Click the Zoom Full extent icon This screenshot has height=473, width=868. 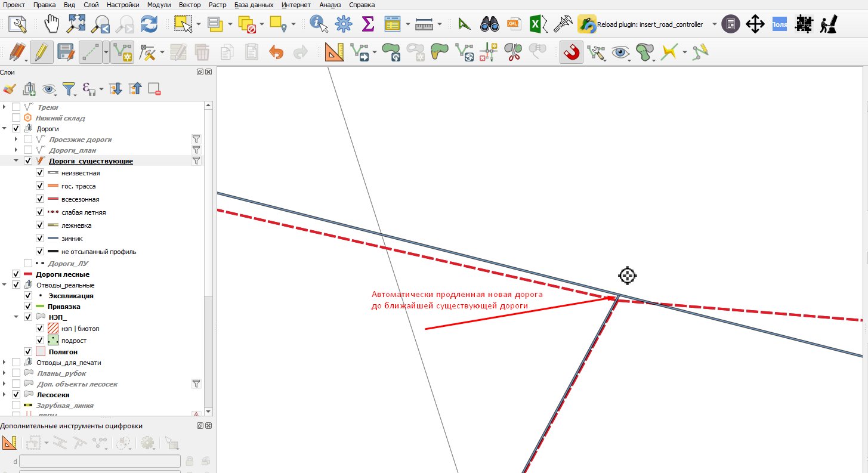[76, 24]
